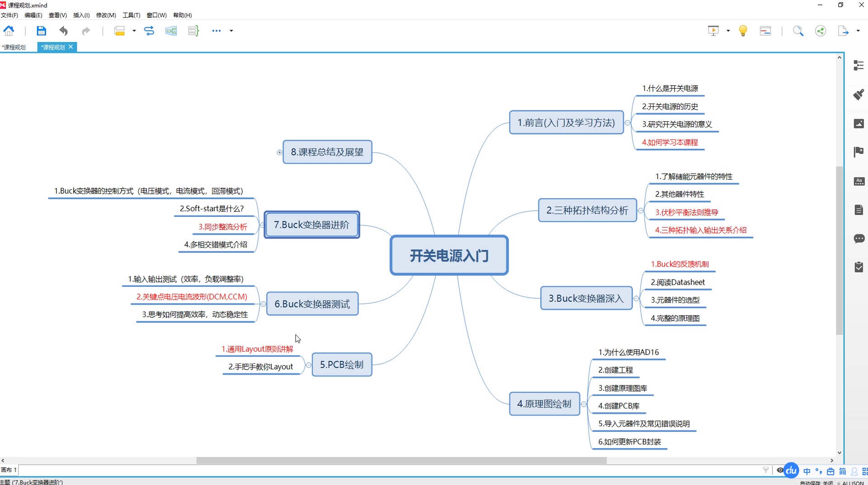Select the 3.伏秒平衡法则推导 subtopic
Image resolution: width=868 pixels, height=485 pixels.
[x=686, y=212]
